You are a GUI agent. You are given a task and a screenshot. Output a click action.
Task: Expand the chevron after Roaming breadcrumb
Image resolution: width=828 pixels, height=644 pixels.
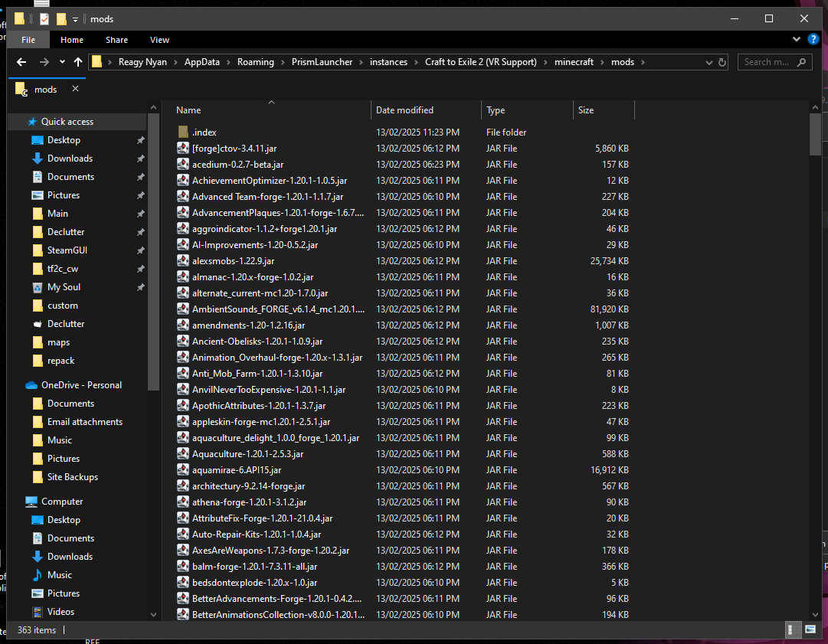(283, 62)
